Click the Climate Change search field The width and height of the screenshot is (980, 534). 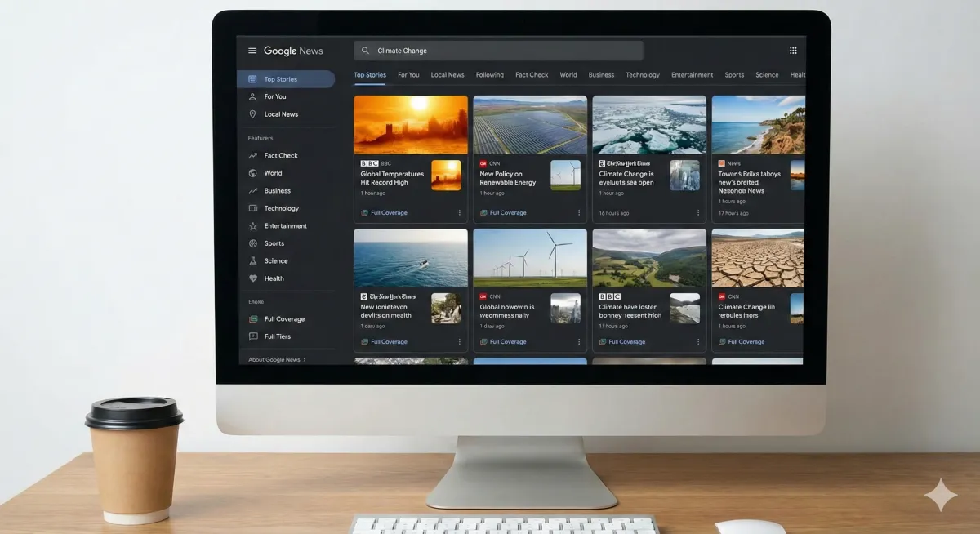(498, 51)
